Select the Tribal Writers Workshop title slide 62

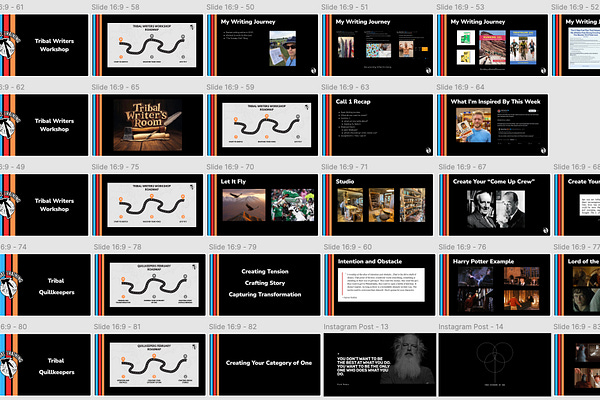point(44,125)
